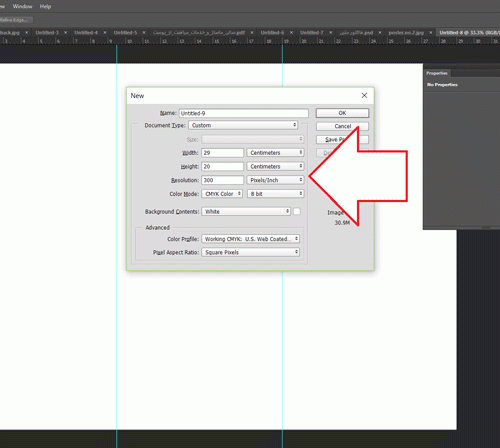
Task: Open the Resolution units Pixels/Inch dropdown
Action: tap(275, 180)
